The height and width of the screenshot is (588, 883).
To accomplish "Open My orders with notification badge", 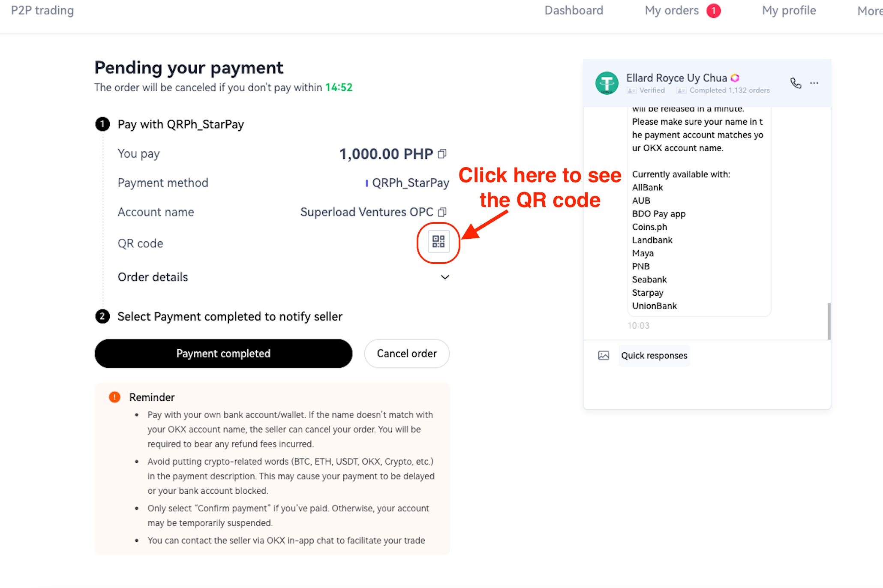I will pyautogui.click(x=671, y=10).
